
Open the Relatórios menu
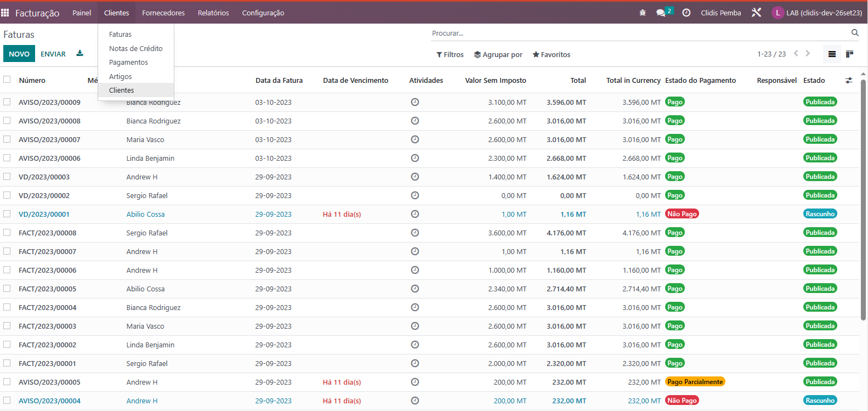tap(213, 13)
